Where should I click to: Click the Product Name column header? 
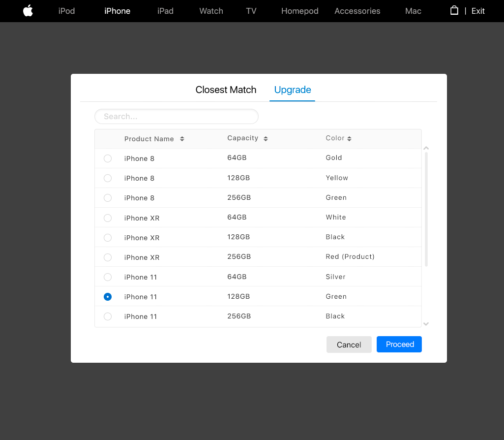click(149, 139)
